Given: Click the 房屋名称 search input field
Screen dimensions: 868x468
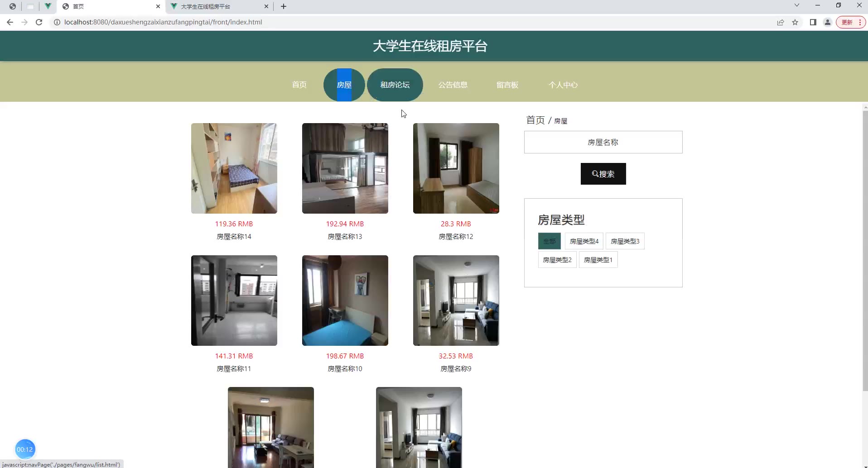Looking at the screenshot, I should tap(603, 142).
